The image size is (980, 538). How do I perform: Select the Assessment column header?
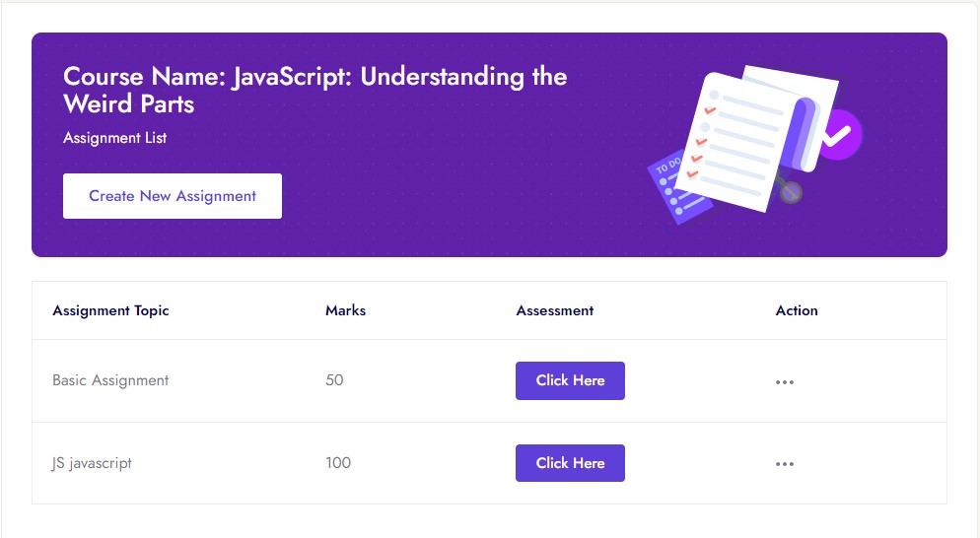(554, 310)
